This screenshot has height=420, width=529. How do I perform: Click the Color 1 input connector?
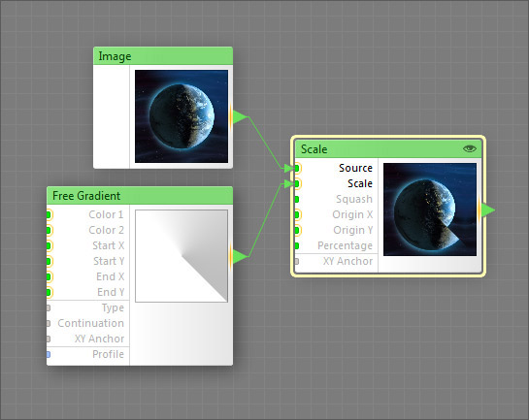tap(49, 214)
